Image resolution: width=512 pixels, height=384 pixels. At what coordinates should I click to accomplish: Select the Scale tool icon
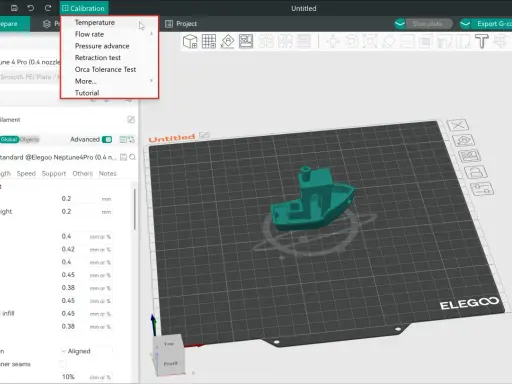point(370,41)
